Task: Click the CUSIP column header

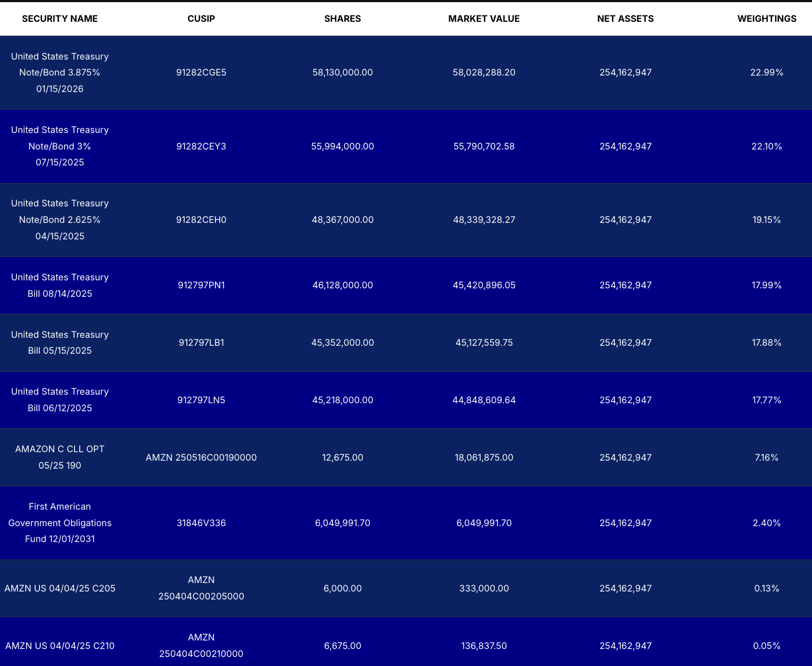Action: (x=201, y=19)
